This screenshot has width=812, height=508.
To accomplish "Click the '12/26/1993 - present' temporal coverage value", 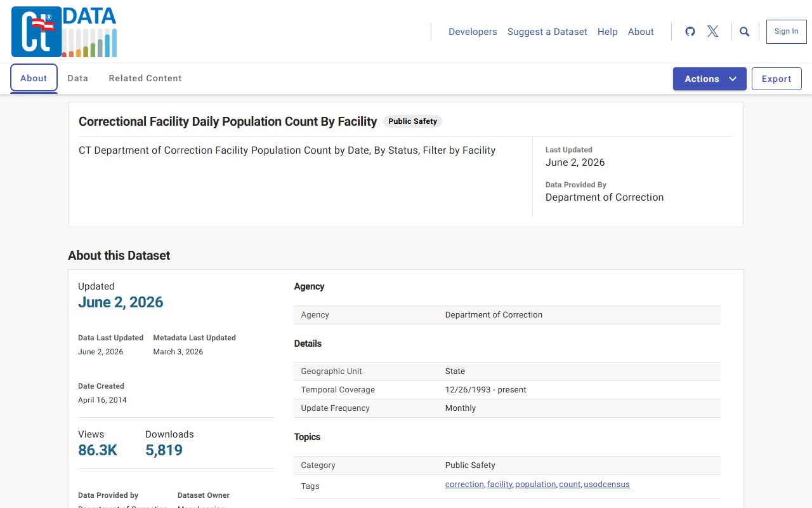I will coord(486,390).
